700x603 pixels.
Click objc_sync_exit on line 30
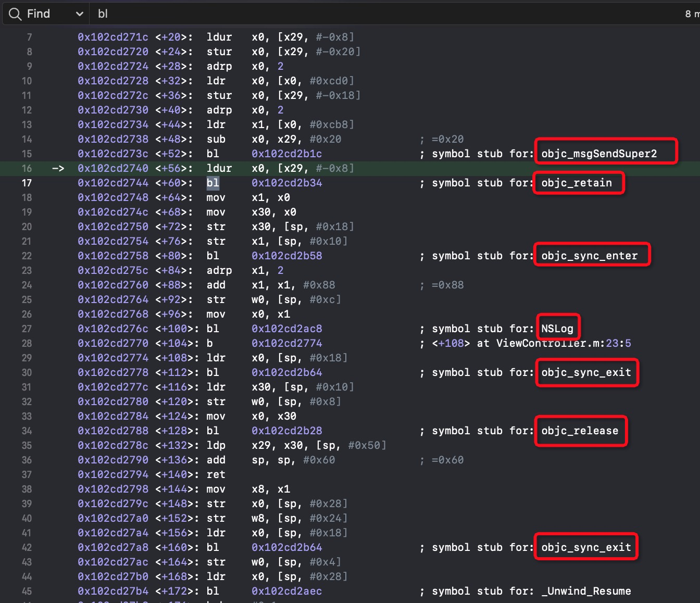click(586, 372)
